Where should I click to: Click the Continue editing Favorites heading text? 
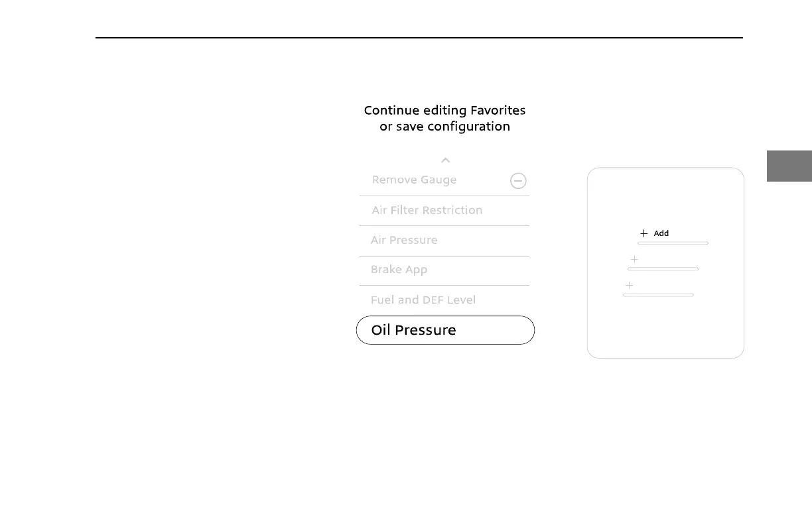coord(444,110)
